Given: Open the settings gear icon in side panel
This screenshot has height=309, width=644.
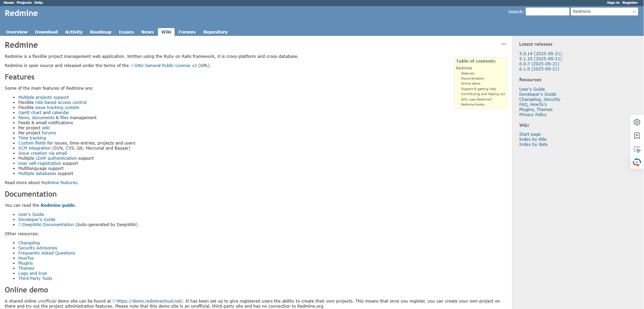Looking at the screenshot, I should [x=637, y=122].
